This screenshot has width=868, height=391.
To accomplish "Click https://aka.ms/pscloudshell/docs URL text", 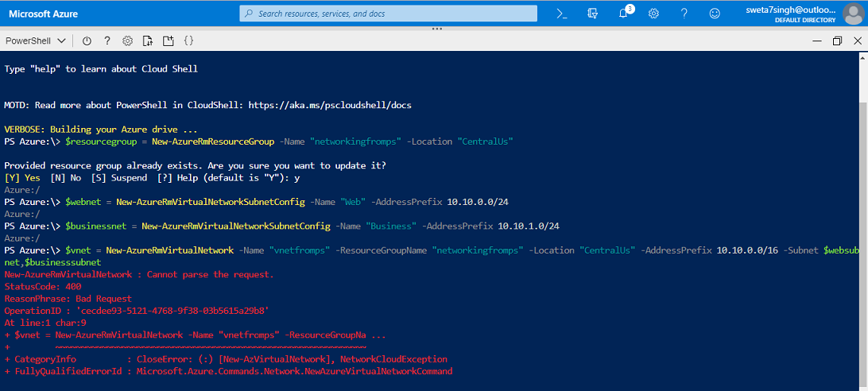I will point(330,105).
